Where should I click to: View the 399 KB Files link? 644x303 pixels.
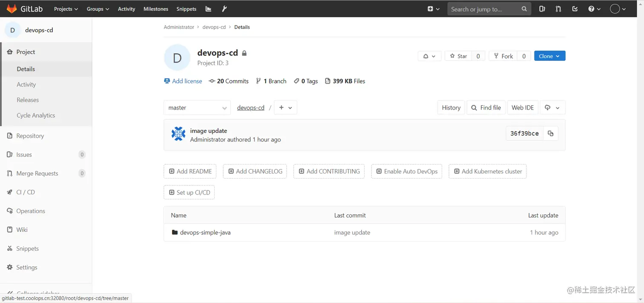(345, 81)
